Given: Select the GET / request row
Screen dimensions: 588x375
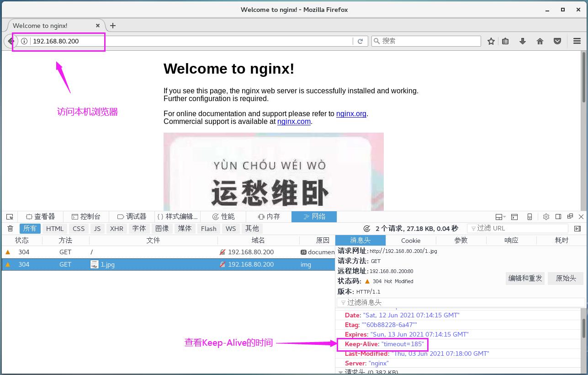Looking at the screenshot, I should click(168, 252).
